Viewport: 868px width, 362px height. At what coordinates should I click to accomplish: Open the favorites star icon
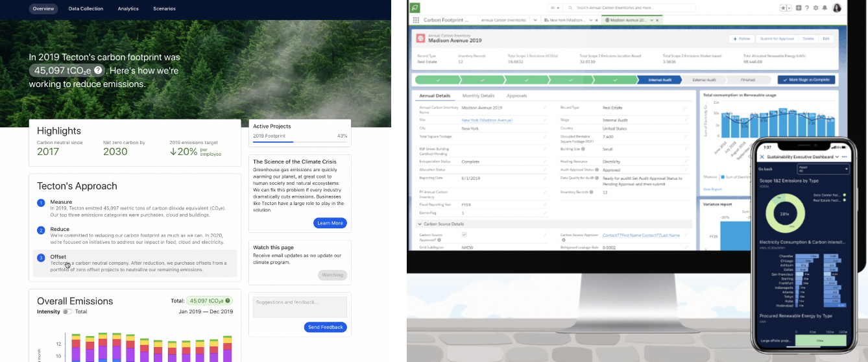coord(784,8)
